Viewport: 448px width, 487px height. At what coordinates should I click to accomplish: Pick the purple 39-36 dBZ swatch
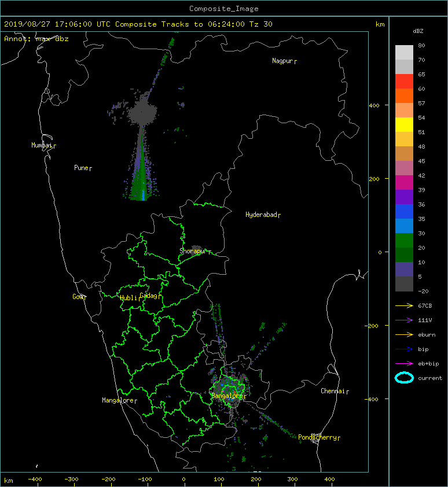(404, 197)
